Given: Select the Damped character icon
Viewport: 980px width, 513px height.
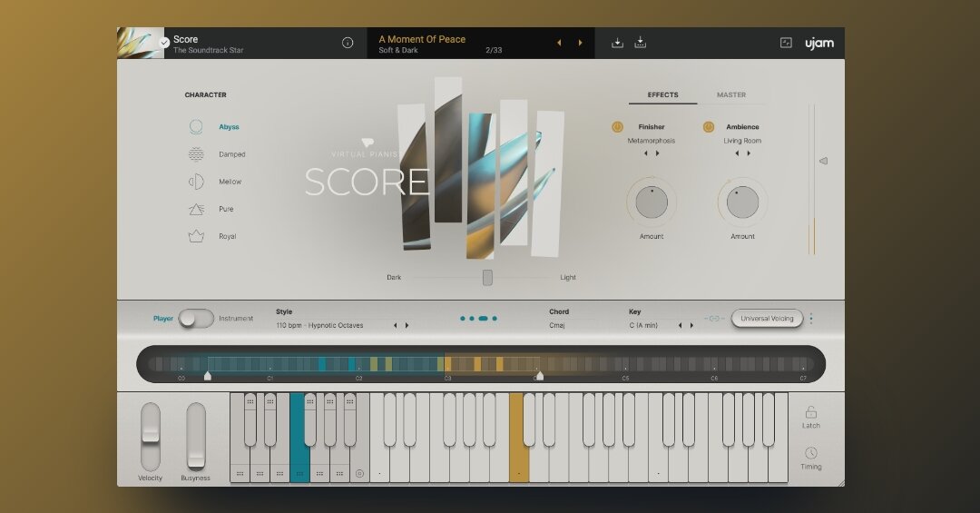Looking at the screenshot, I should [x=196, y=154].
